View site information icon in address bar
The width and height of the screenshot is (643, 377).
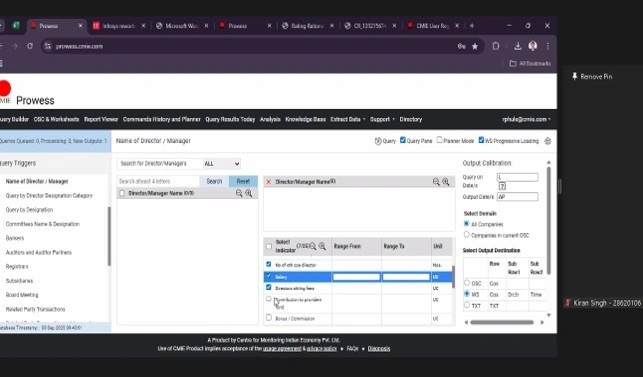[x=48, y=46]
